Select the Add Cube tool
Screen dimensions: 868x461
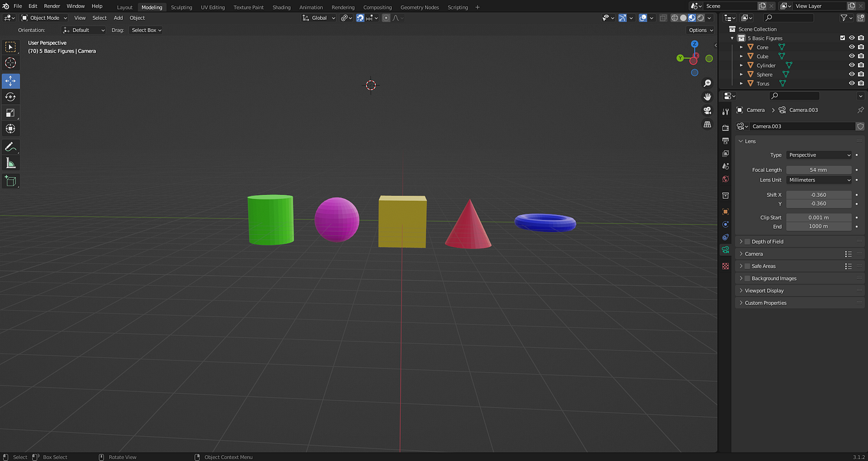10,181
